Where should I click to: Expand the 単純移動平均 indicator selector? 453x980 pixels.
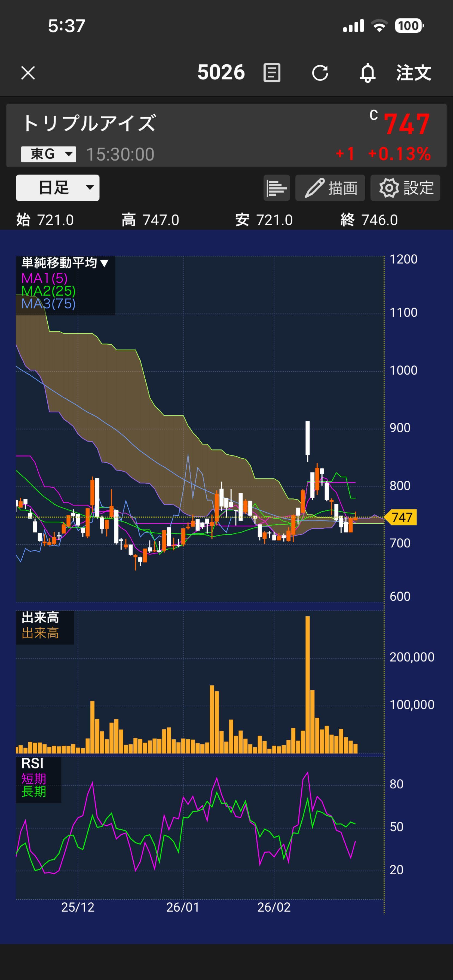[65, 263]
